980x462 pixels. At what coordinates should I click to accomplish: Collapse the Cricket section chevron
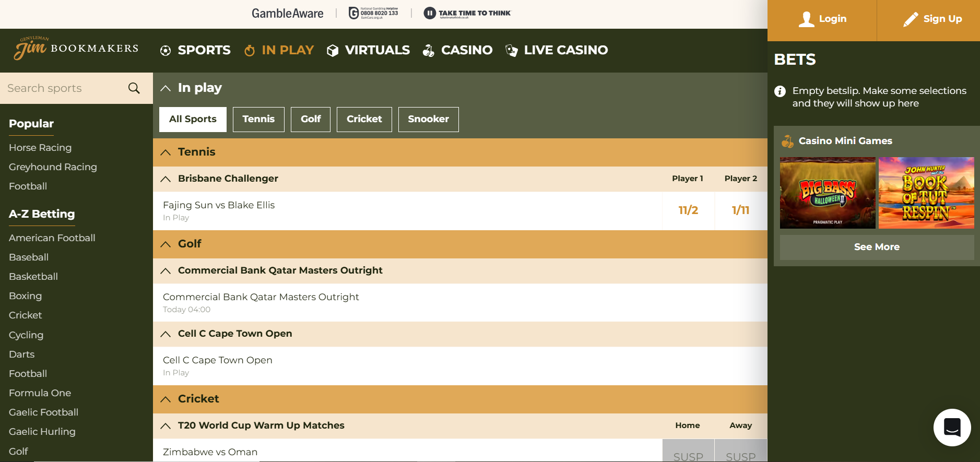pyautogui.click(x=166, y=399)
